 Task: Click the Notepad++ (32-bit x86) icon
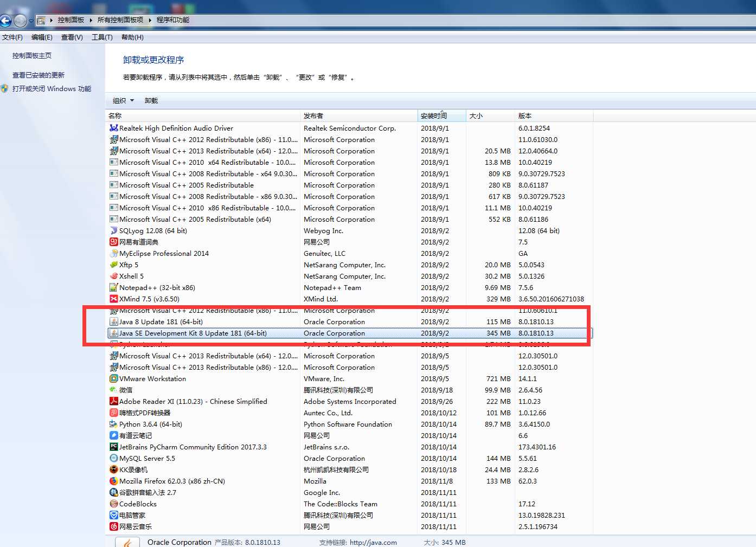click(x=114, y=287)
